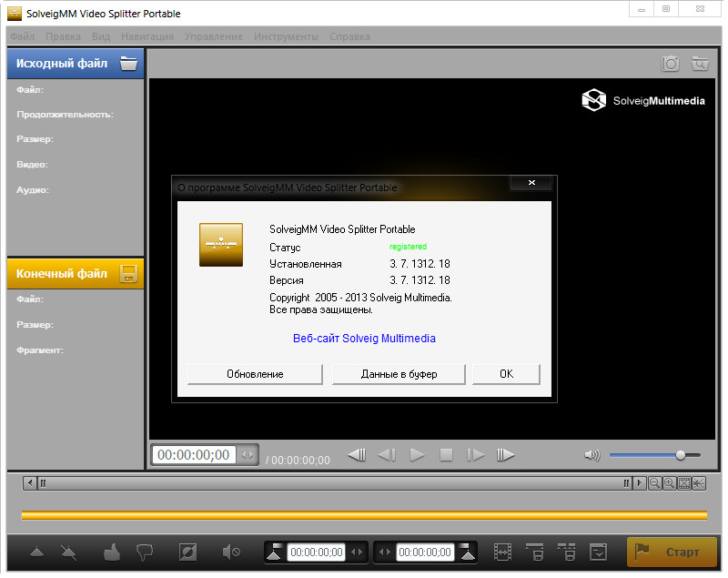Click the save output file floppy icon
Viewport: 728px width, 578px height.
pyautogui.click(x=128, y=274)
